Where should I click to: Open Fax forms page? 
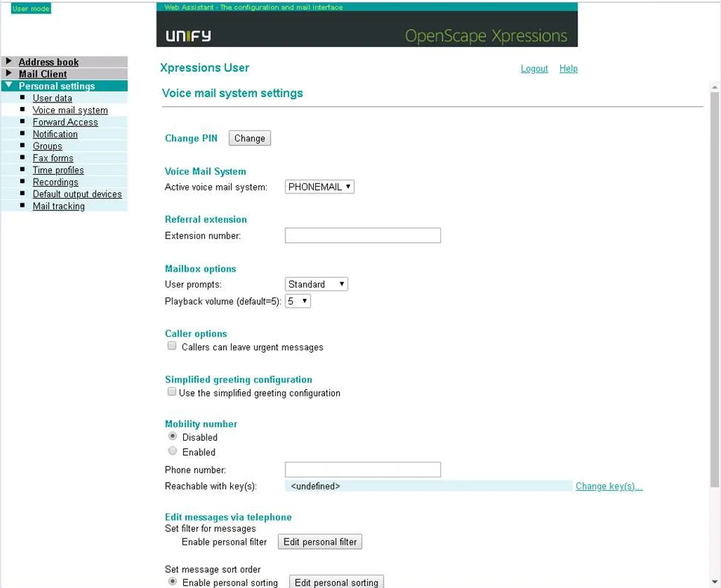pyautogui.click(x=52, y=158)
